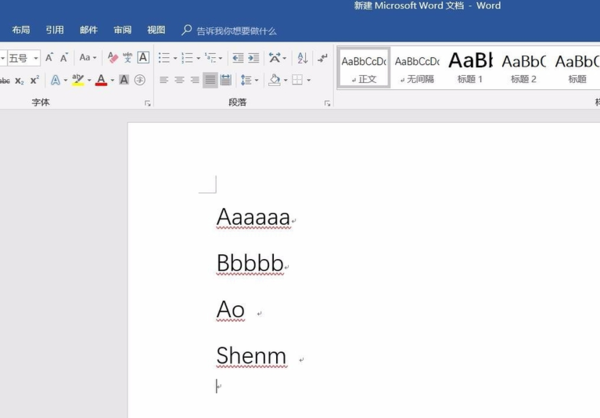Expand font color dropdown arrow
This screenshot has height=418, width=600.
(x=112, y=80)
